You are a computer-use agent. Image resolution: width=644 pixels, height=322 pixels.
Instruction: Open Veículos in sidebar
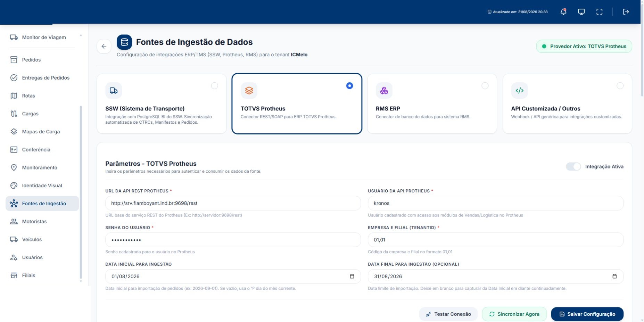point(42,240)
